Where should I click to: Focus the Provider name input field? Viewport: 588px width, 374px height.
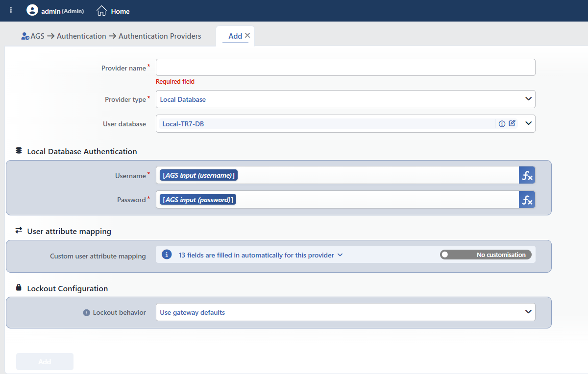pos(345,68)
